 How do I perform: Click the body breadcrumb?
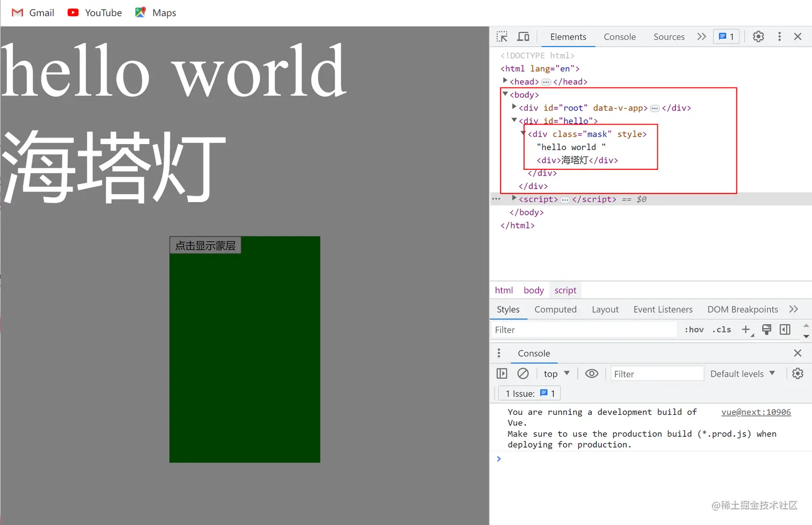[x=534, y=290]
